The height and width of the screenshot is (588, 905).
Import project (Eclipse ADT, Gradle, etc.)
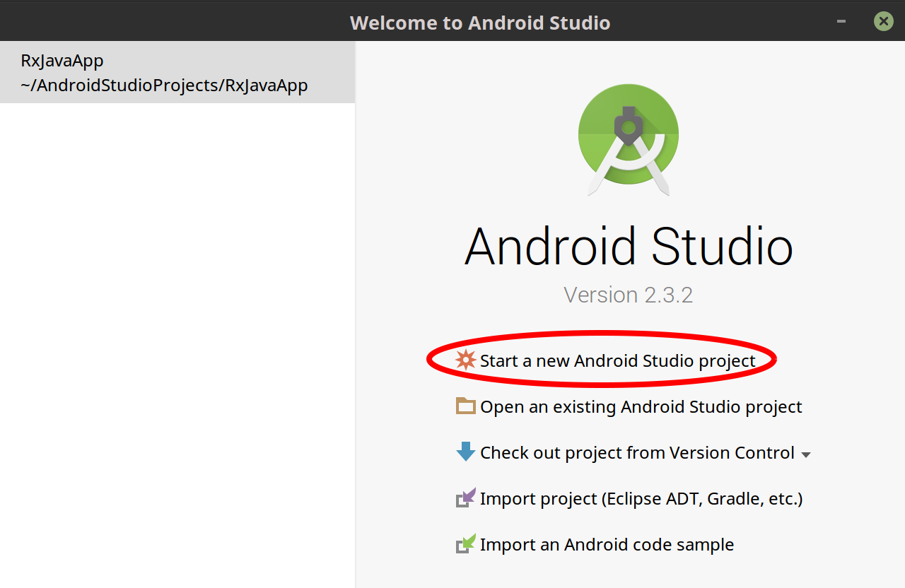click(641, 499)
